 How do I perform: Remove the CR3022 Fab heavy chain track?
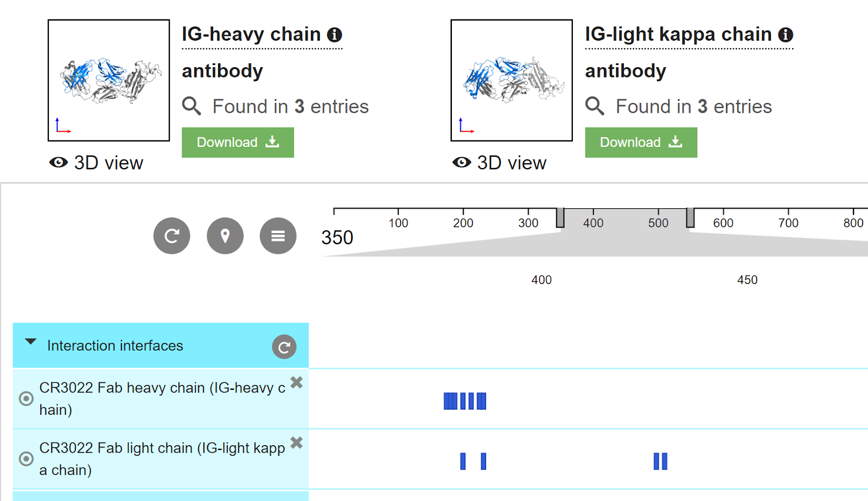pos(297,382)
